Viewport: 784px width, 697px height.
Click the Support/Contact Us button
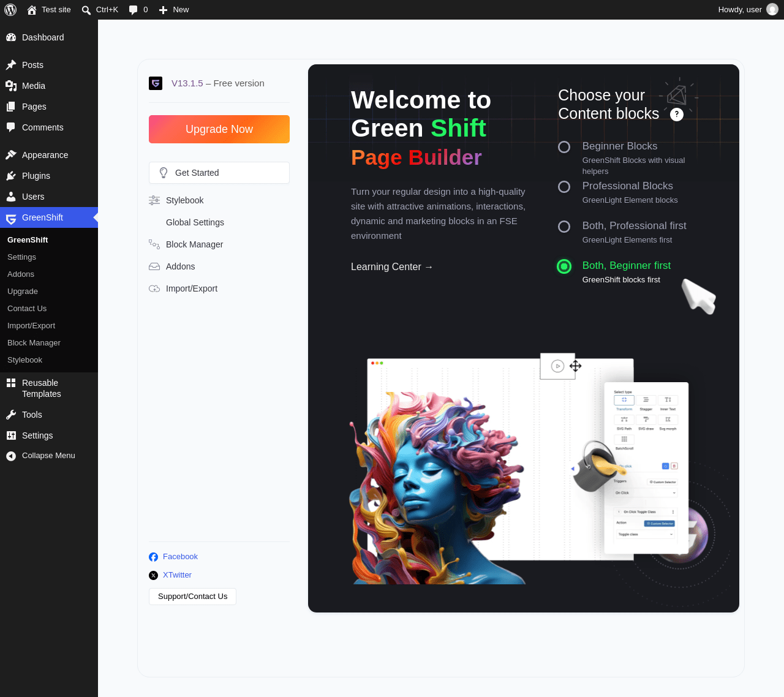click(192, 597)
